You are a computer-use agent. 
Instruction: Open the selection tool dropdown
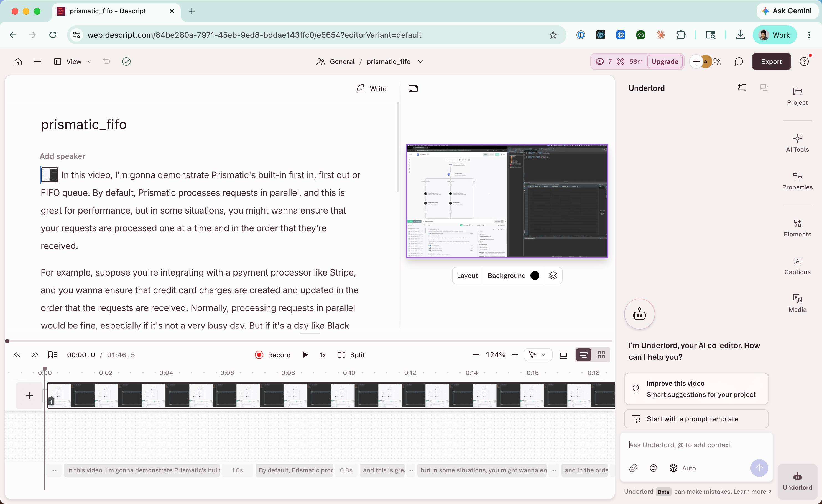538,355
